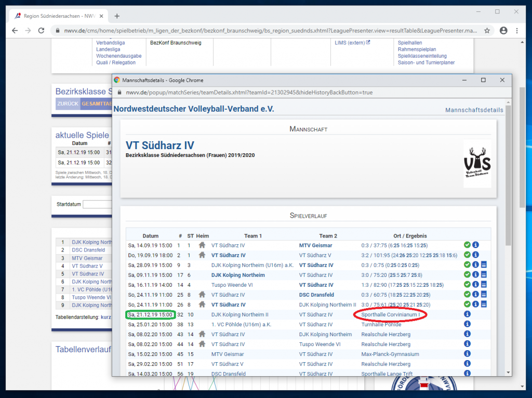
Task: Open report sheet icon in Tuspo Weende VI 16.11.19 row
Action: click(x=484, y=284)
